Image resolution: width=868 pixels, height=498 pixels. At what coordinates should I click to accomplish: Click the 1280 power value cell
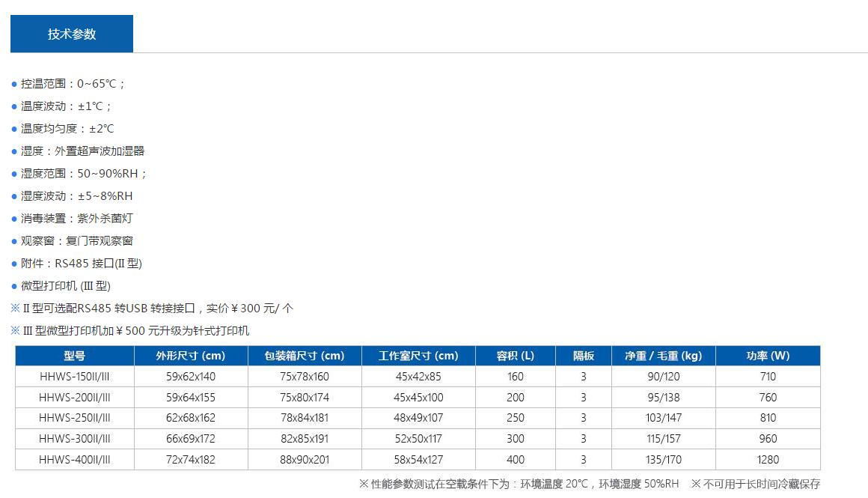768,460
